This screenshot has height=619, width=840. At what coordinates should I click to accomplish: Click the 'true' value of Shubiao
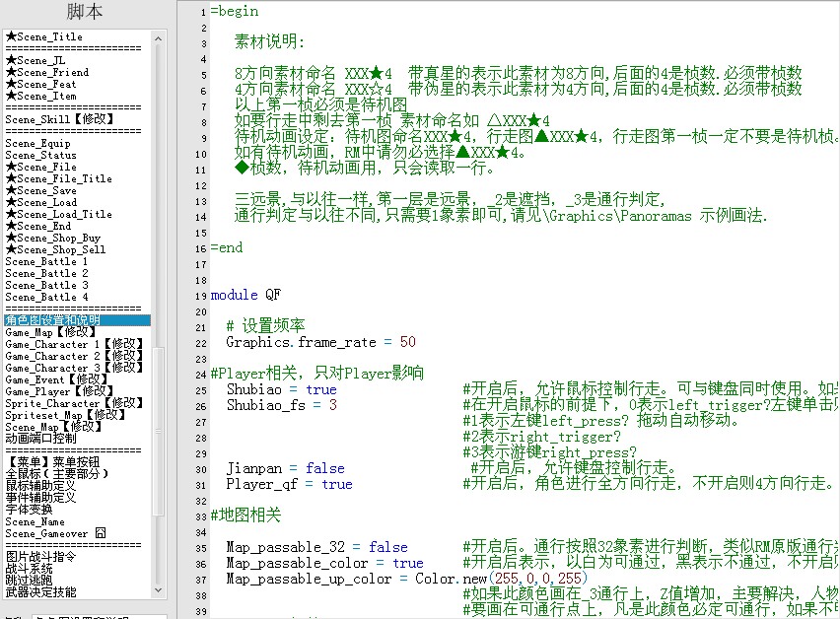point(321,389)
